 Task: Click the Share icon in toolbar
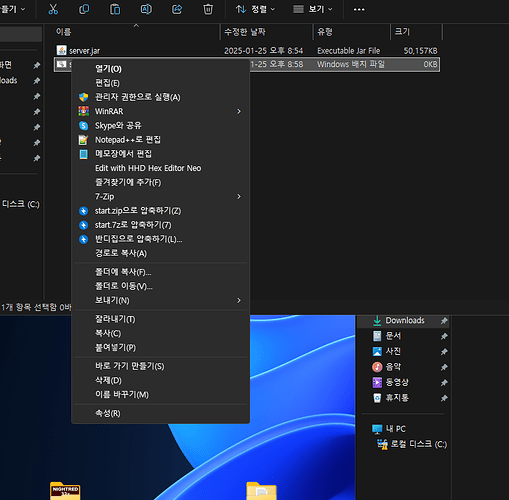coord(177,9)
